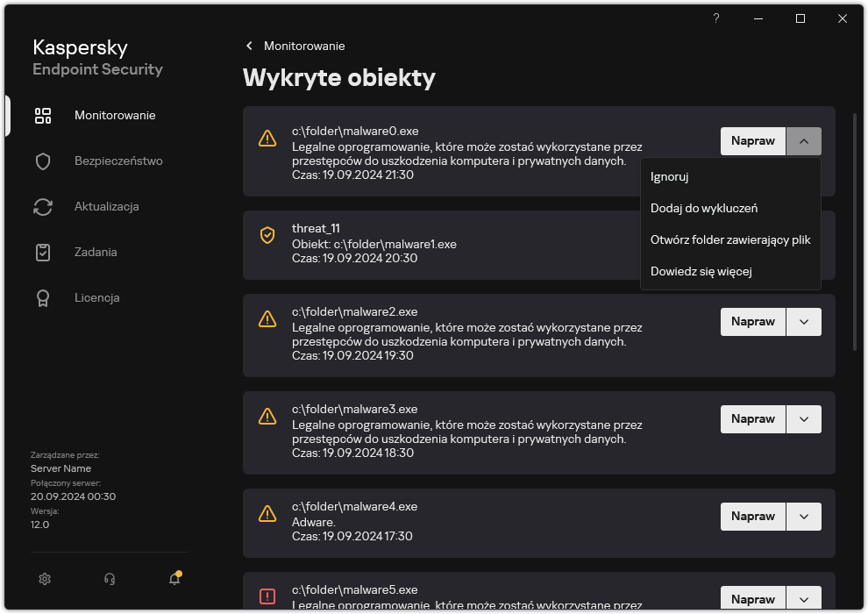Collapse the open actions menu chevron
868x614 pixels.
[804, 140]
